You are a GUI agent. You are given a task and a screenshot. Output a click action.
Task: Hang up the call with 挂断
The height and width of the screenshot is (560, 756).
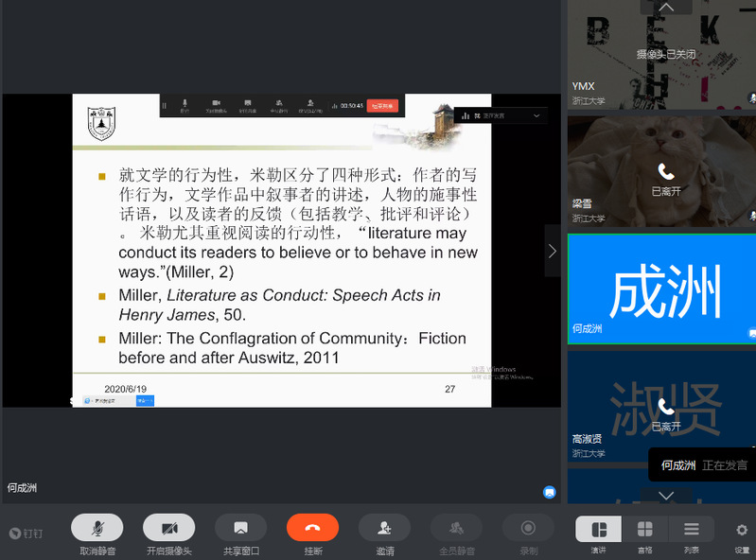click(312, 528)
